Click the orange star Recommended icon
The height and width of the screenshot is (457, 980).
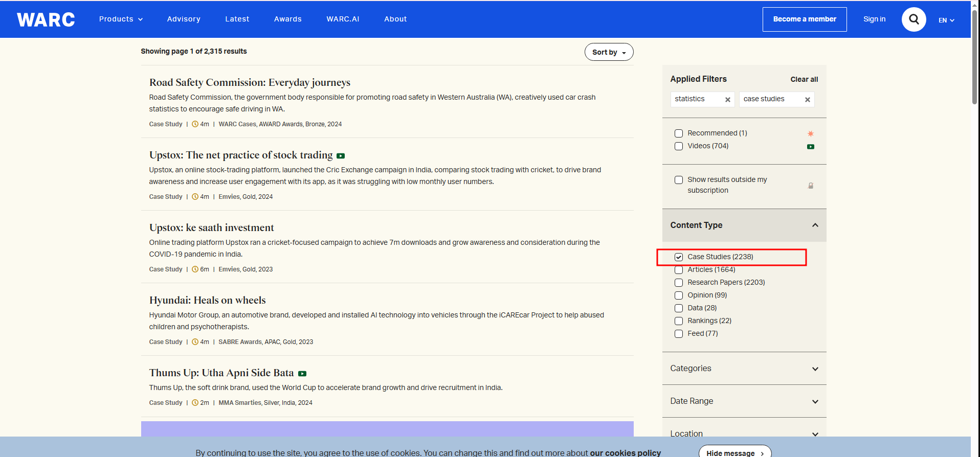pos(810,133)
